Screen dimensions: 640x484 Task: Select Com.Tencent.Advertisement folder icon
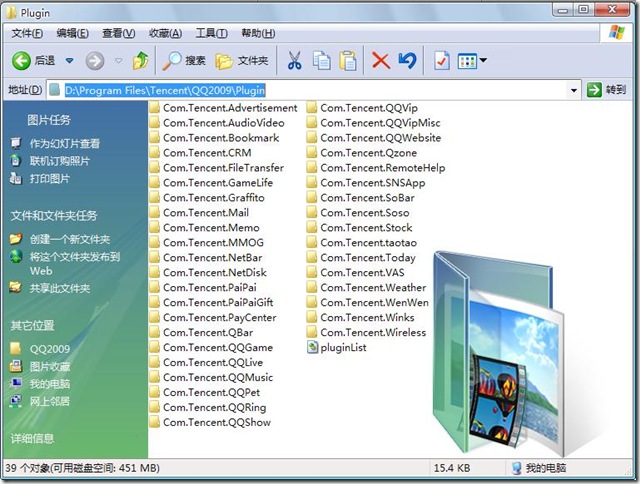[x=154, y=108]
